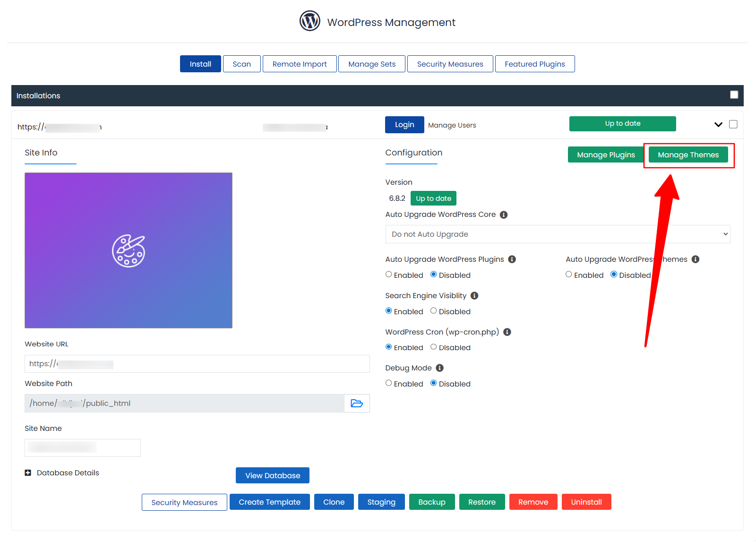This screenshot has height=541, width=756.
Task: Click Manage Plugins button
Action: click(606, 155)
